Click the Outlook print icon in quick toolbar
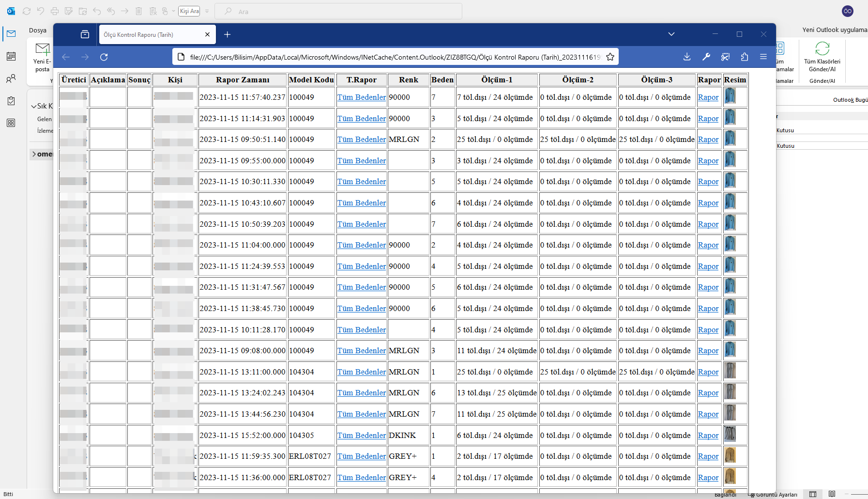 [x=55, y=11]
